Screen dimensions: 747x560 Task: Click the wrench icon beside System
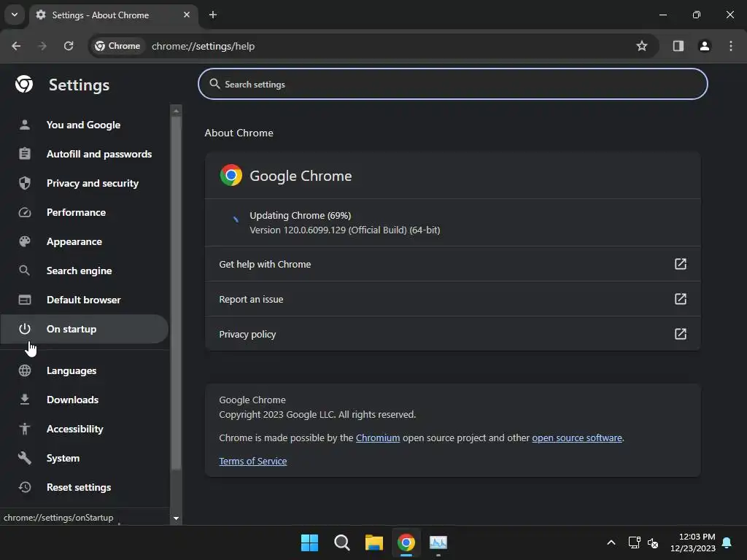click(25, 458)
